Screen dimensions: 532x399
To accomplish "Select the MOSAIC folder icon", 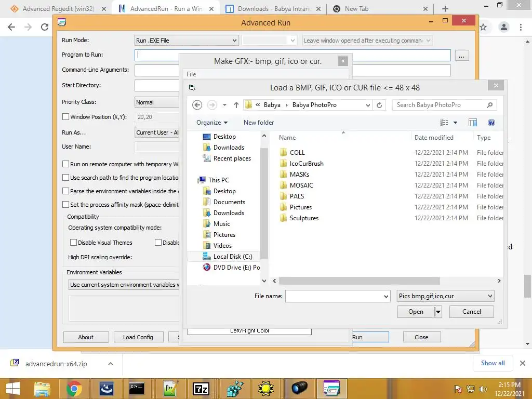I will coord(283,185).
